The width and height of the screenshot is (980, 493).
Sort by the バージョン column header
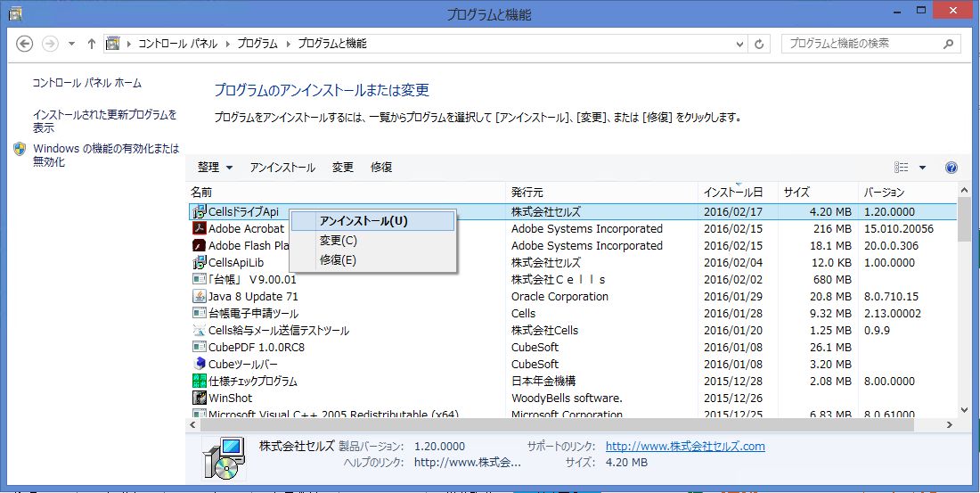908,193
